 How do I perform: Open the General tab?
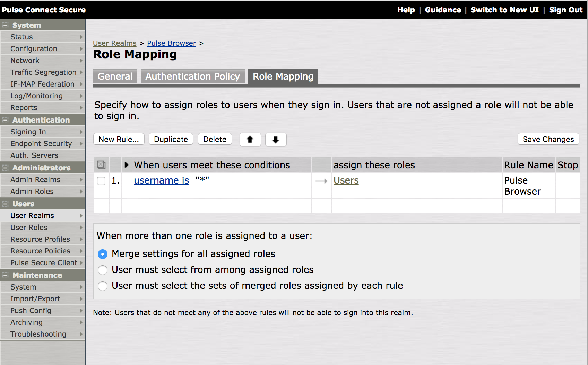click(115, 77)
